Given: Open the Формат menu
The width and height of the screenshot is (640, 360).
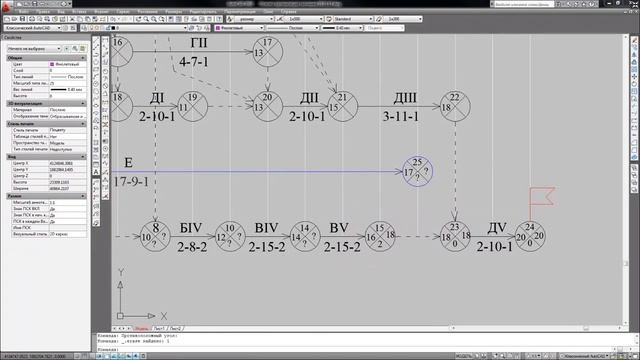Looking at the screenshot, I should click(101, 12).
